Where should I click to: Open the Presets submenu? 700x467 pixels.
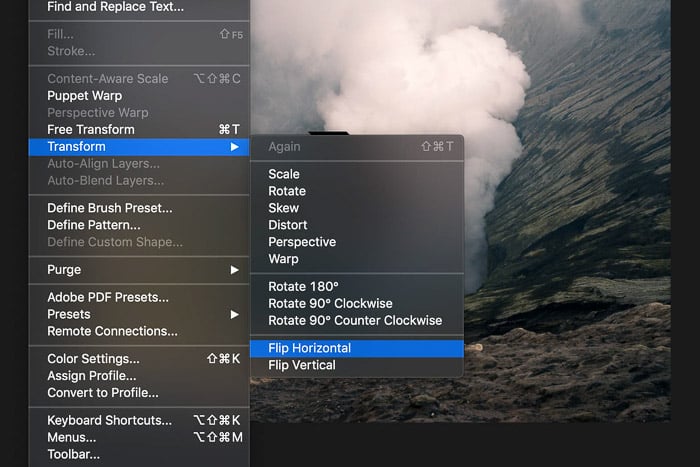point(139,315)
